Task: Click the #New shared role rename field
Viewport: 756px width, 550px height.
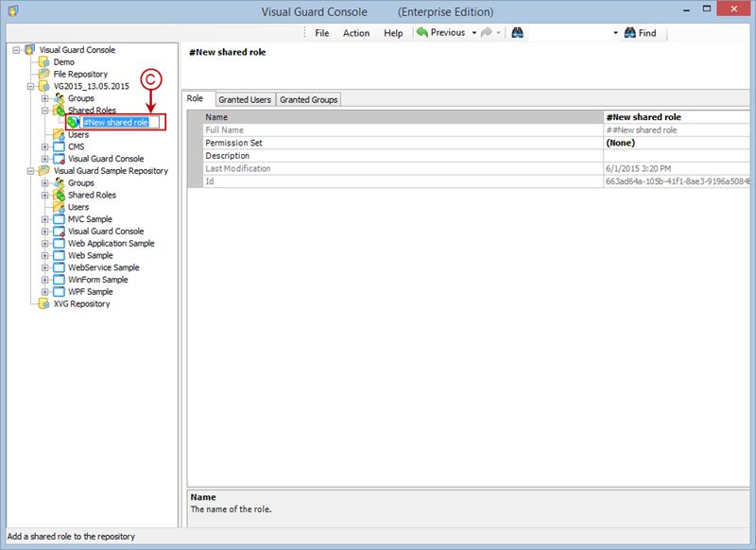Action: 120,123
